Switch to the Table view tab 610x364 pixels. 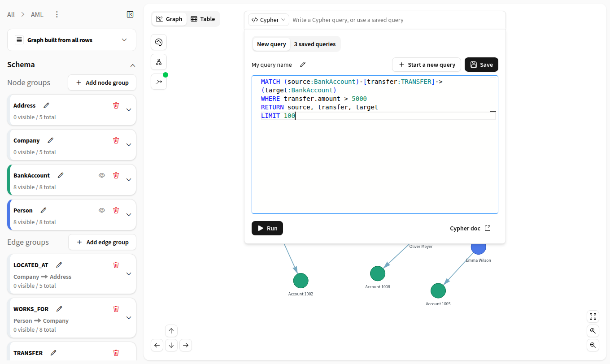pyautogui.click(x=203, y=19)
